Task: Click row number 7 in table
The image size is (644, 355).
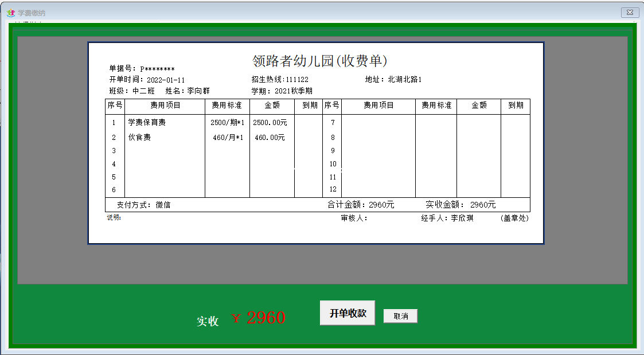Action: 333,122
